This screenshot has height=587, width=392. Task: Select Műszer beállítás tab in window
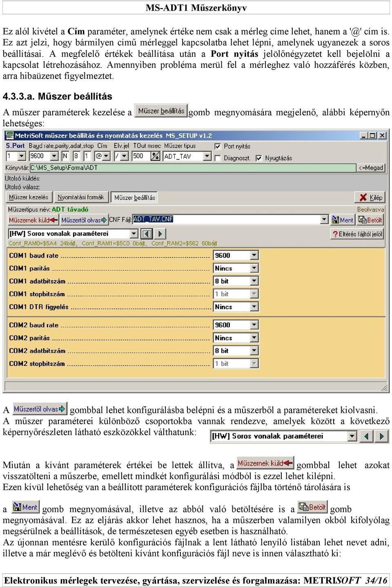click(135, 198)
